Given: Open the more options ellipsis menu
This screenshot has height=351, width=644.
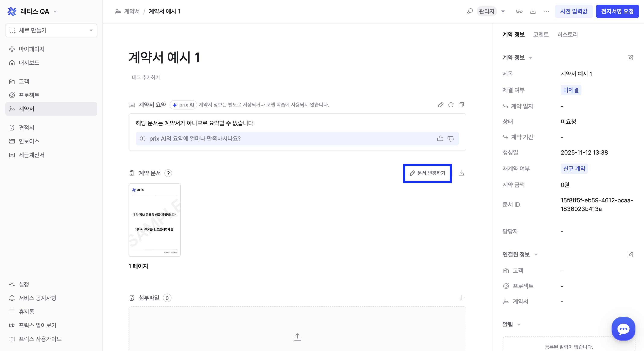Looking at the screenshot, I should pyautogui.click(x=546, y=11).
